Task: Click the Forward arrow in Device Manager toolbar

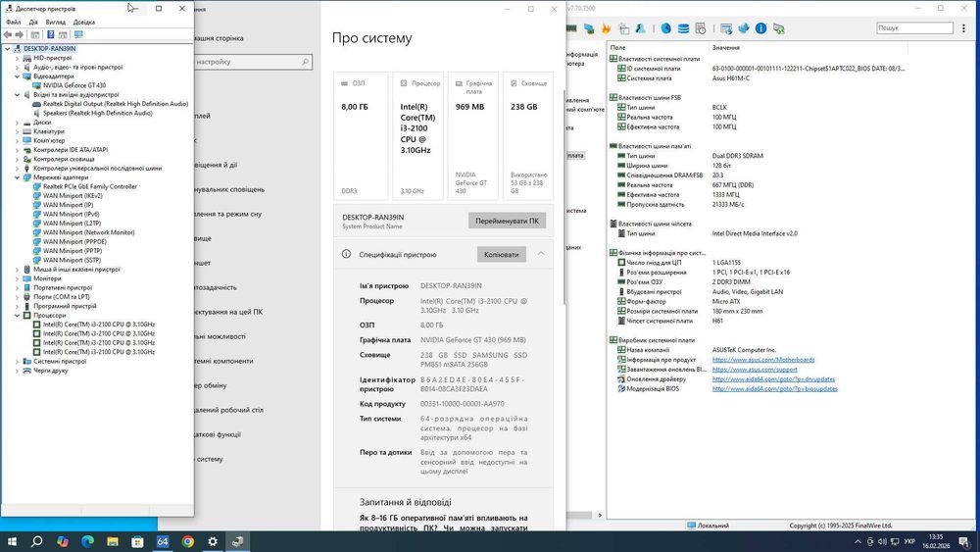Action: (x=20, y=35)
